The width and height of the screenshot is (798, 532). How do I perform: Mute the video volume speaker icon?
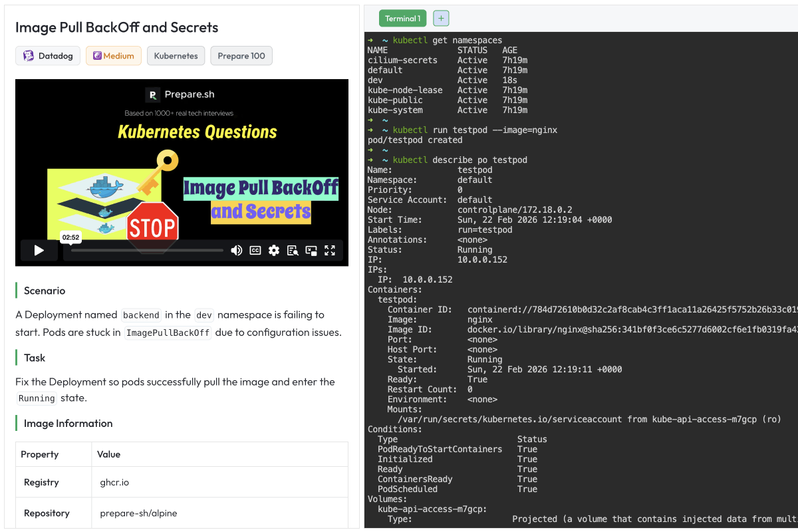click(x=236, y=251)
